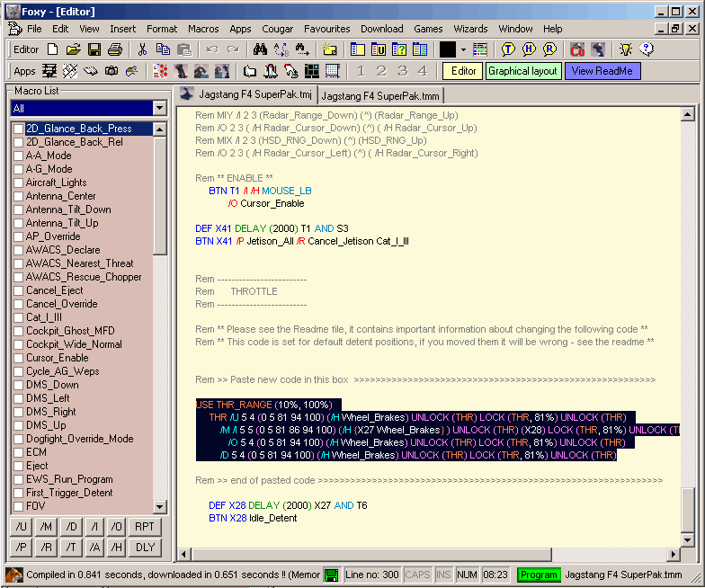Click the light bulb tip icon
Viewport: 705px width, 588px height.
(x=625, y=49)
